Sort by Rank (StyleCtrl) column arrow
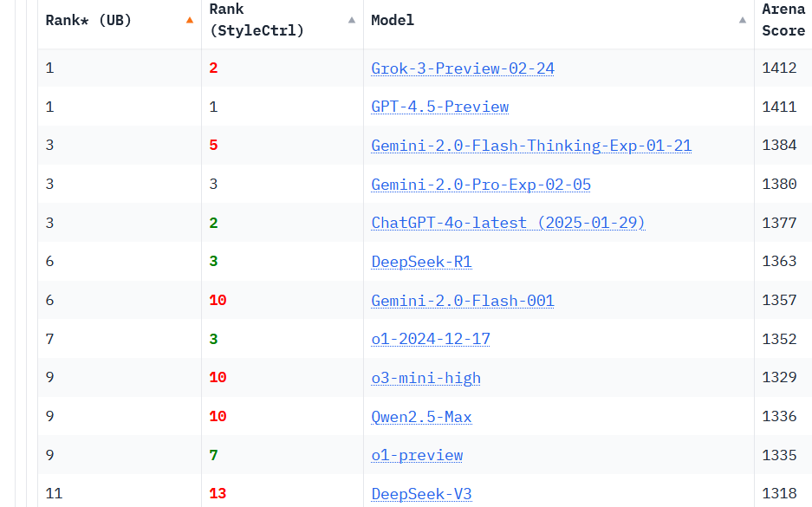Viewport: 812px width, 507px height. (352, 20)
